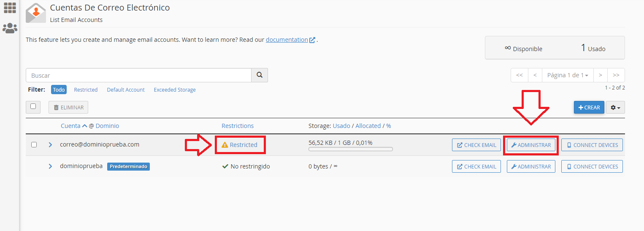Check the correo@dominioprueba.com row checkbox
This screenshot has height=231, width=644.
point(34,144)
